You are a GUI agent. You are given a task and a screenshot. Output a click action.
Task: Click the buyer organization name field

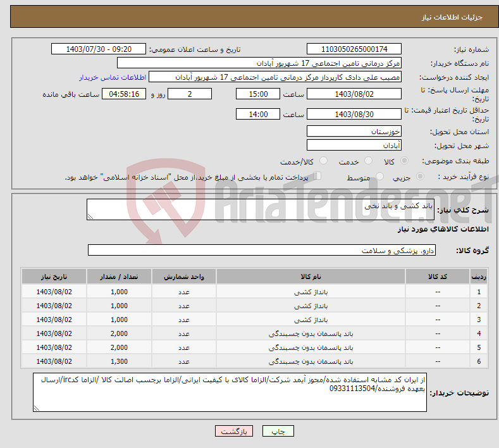(259, 63)
